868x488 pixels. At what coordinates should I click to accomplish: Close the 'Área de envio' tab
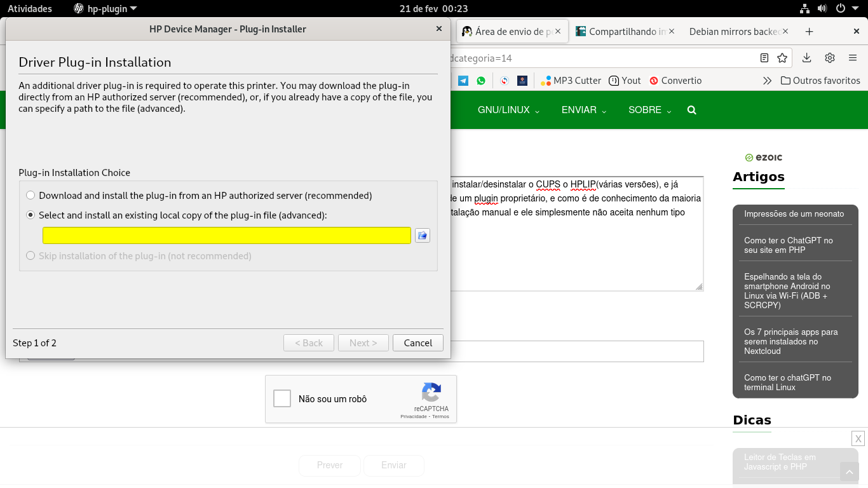point(558,31)
